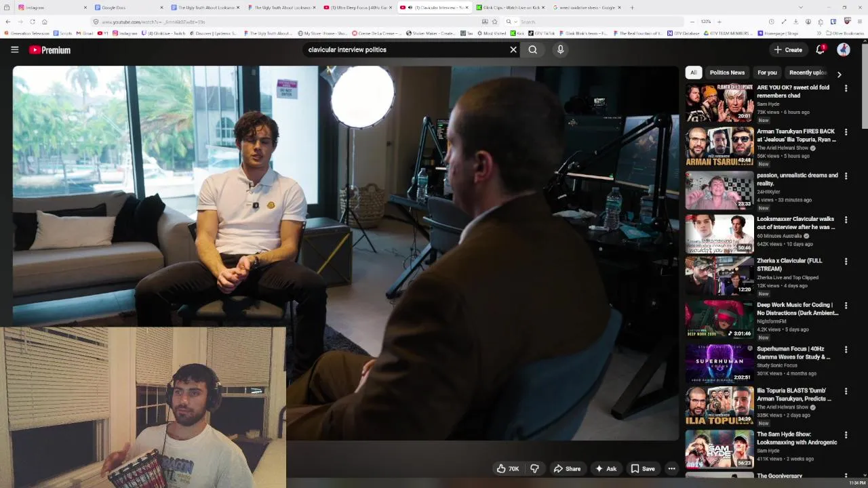Dislike the video with thumbs down
This screenshot has width=868, height=488.
coord(534,468)
